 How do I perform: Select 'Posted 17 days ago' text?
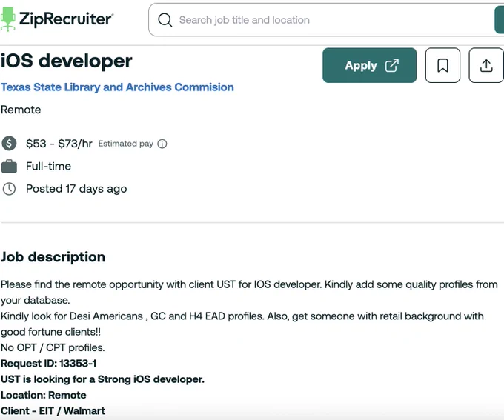[76, 189]
